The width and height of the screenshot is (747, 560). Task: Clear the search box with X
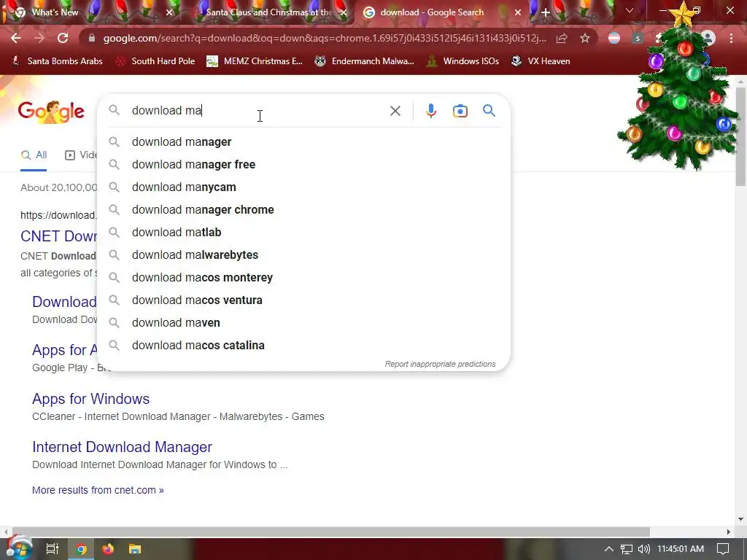(x=395, y=111)
